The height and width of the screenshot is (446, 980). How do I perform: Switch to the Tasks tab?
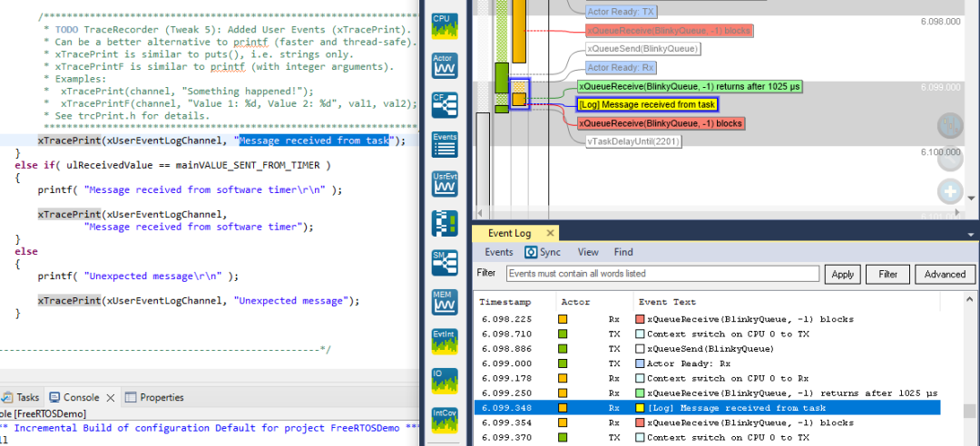27,397
